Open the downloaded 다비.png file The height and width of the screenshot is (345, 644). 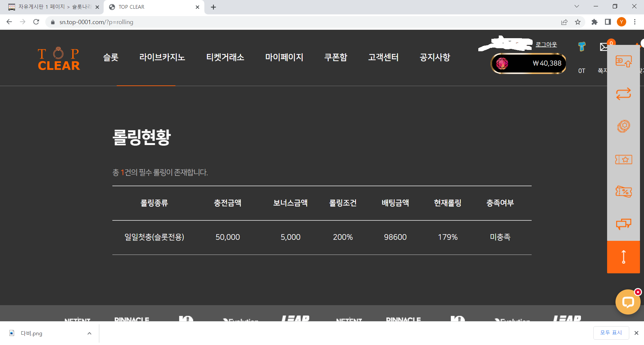(31, 333)
